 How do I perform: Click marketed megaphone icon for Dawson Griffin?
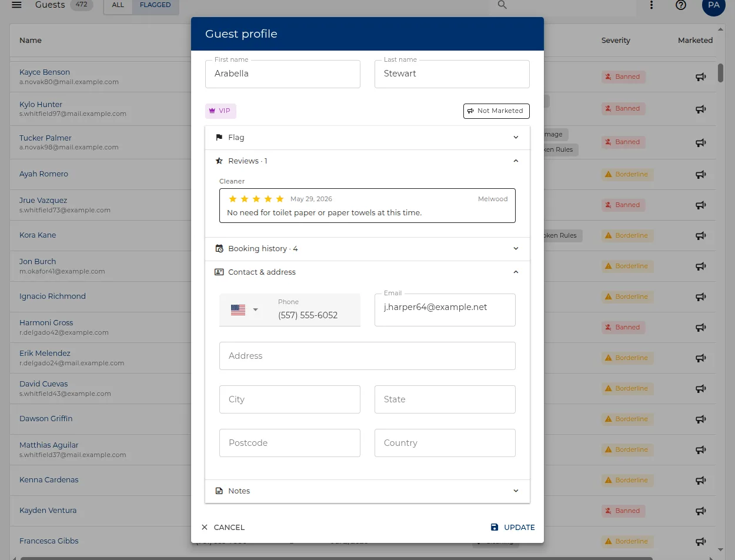(x=700, y=419)
